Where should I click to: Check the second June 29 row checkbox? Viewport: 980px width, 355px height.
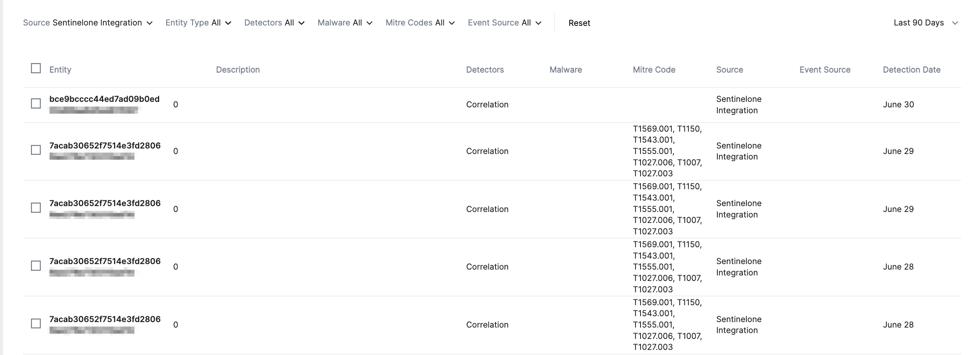36,208
